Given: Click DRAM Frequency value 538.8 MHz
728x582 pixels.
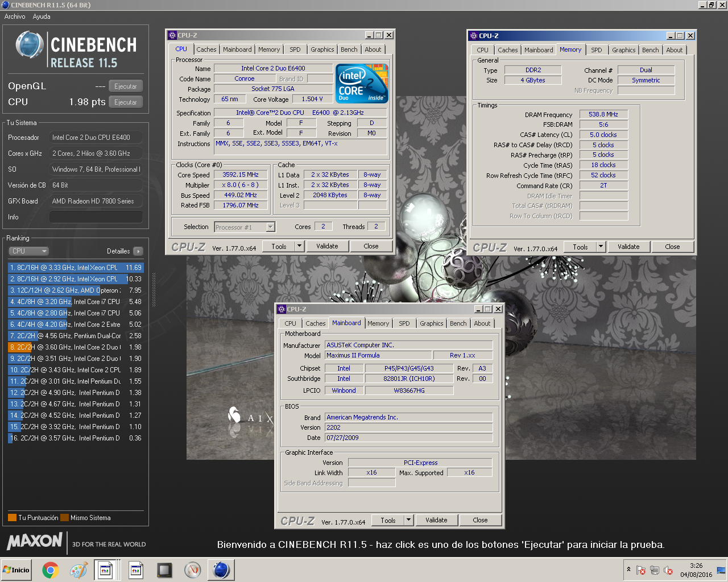Looking at the screenshot, I should pyautogui.click(x=603, y=114).
